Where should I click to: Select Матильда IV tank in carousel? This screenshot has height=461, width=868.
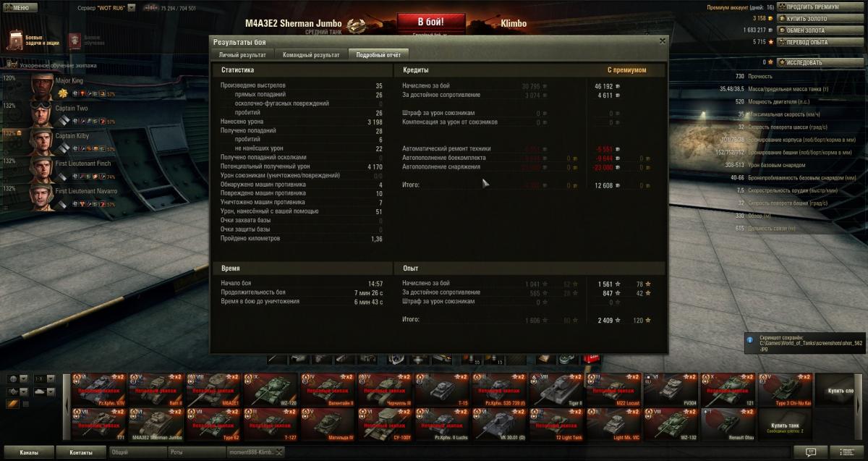[328, 425]
